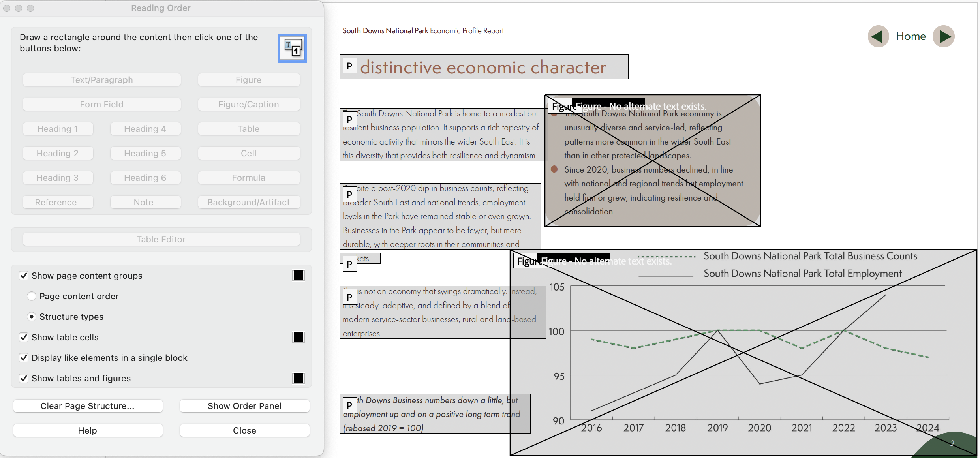Select the Figure tag label on the line chart
The height and width of the screenshot is (458, 980).
click(x=528, y=261)
